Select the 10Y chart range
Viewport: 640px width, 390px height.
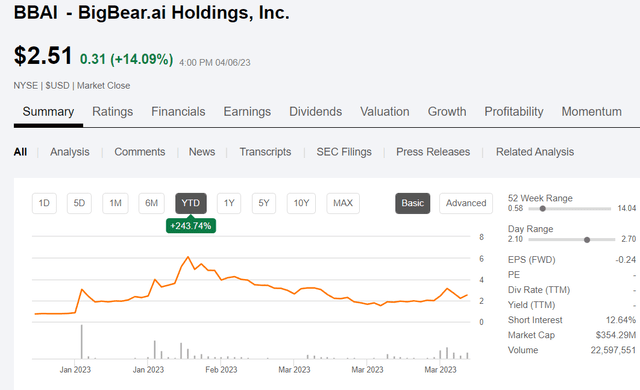pos(301,203)
